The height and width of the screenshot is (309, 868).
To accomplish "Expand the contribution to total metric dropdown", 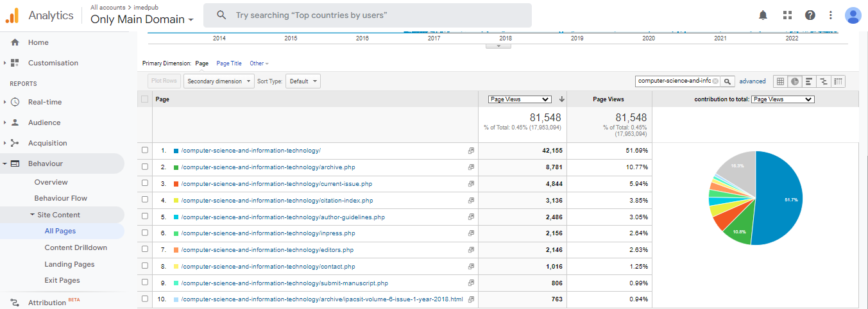I will [x=782, y=99].
